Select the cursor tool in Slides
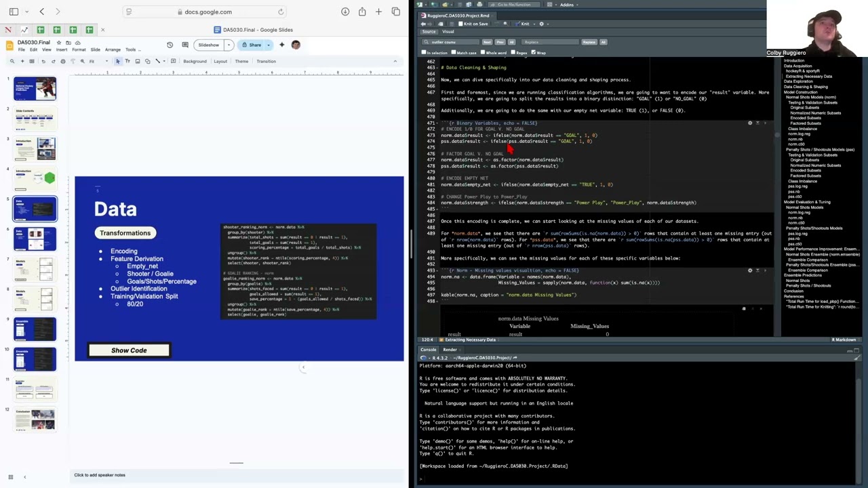This screenshot has width=868, height=488. click(117, 61)
